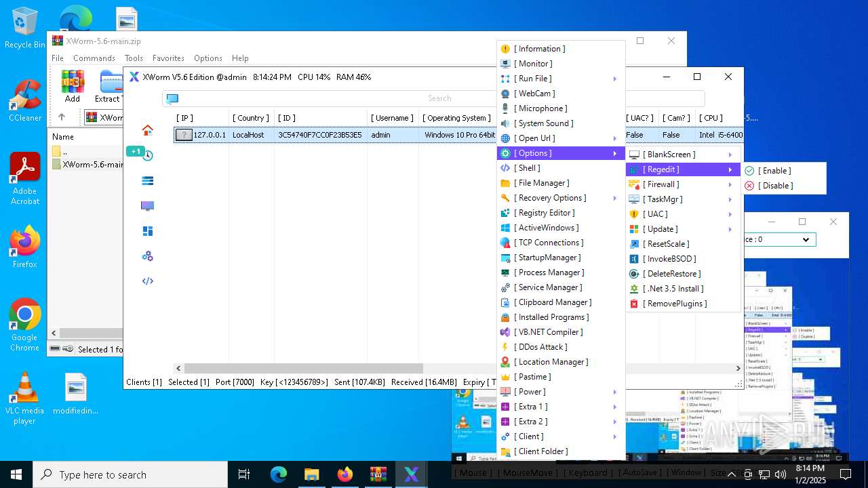Click the Location Manager pin icon
The image size is (868, 488).
pos(505,362)
